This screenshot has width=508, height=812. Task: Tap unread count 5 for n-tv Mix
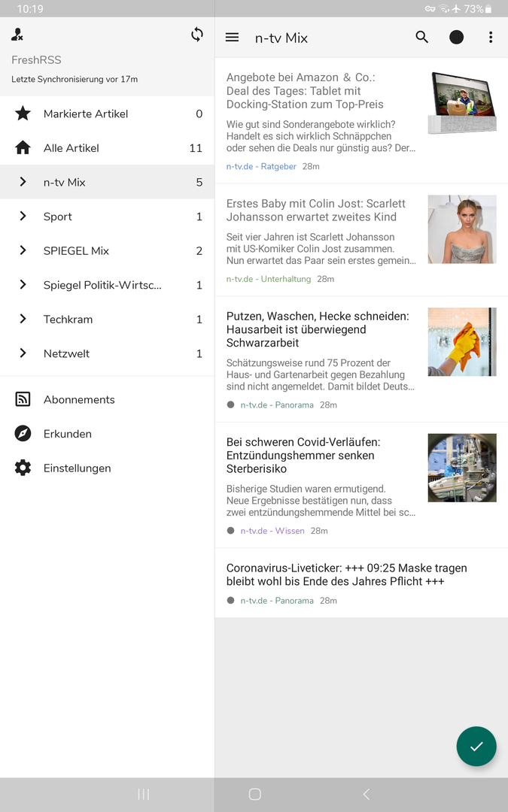(x=199, y=182)
